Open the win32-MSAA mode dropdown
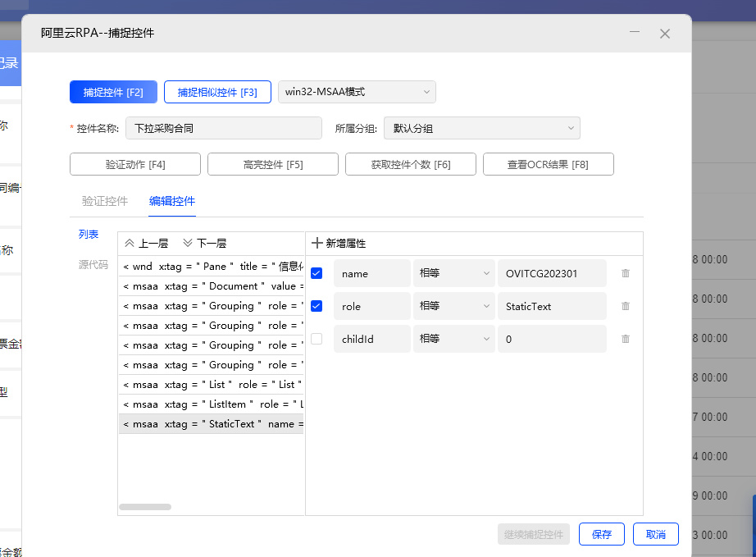This screenshot has height=557, width=756. pos(358,92)
